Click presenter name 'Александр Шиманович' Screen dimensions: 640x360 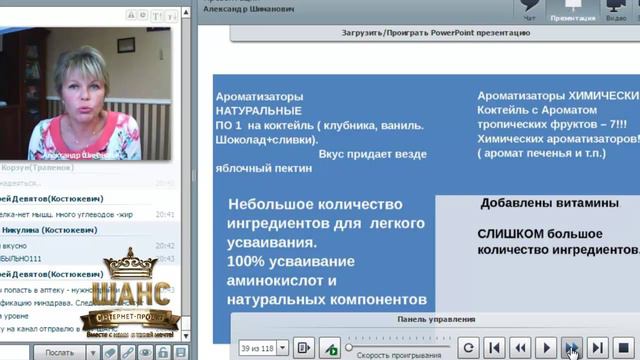pyautogui.click(x=249, y=9)
